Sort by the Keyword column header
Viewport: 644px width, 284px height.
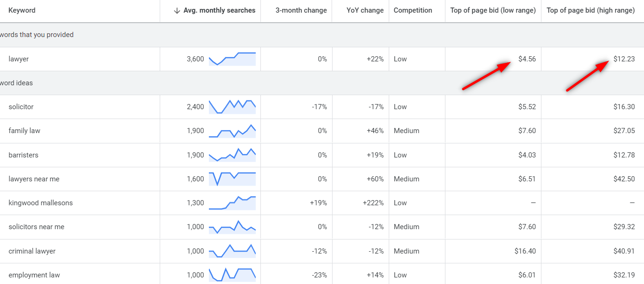coord(22,10)
